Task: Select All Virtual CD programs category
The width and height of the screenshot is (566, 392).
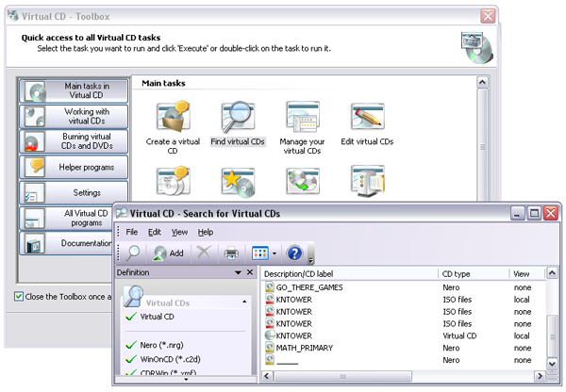Action: click(66, 219)
